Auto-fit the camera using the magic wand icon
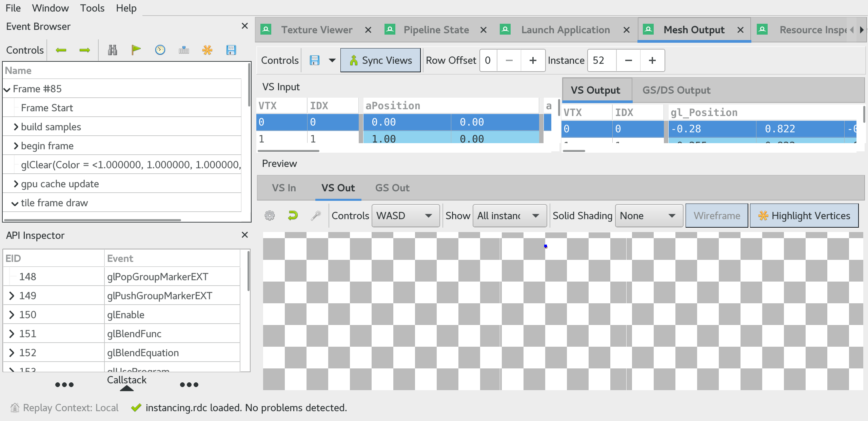The image size is (868, 421). [x=316, y=215]
